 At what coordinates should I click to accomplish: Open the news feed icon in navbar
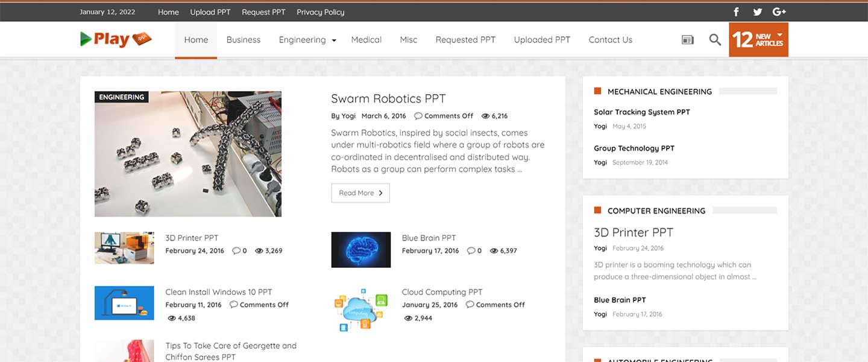pyautogui.click(x=688, y=40)
